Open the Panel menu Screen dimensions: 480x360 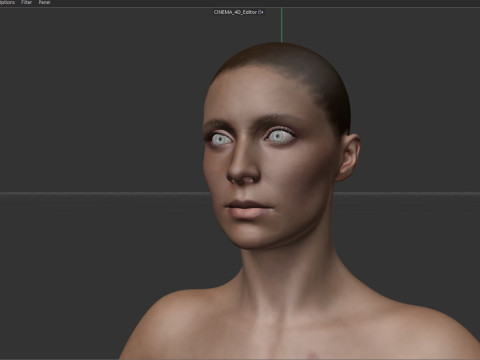pyautogui.click(x=44, y=2)
